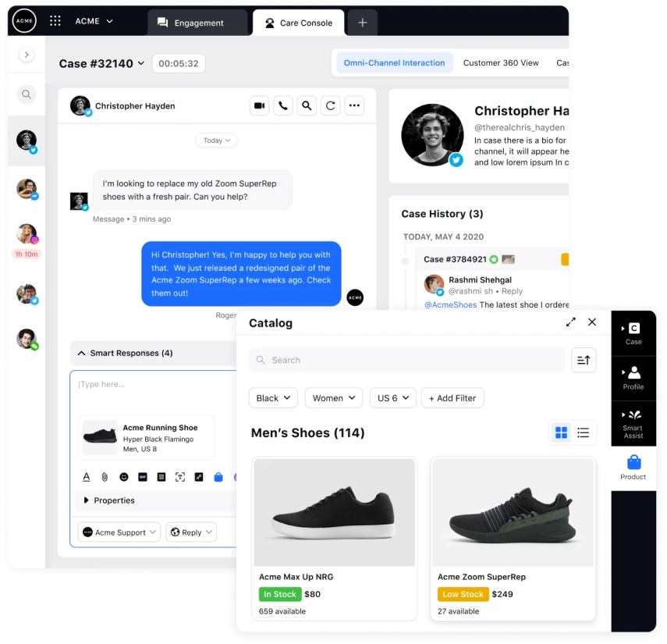Open the more options ellipsis in chat header
Image resolution: width=667 pixels, height=644 pixels.
coord(354,105)
